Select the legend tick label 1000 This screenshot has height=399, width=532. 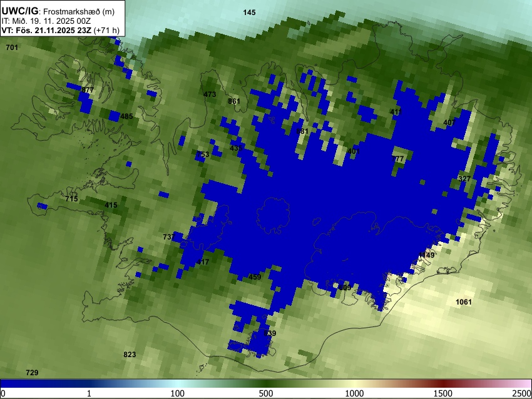pos(354,393)
